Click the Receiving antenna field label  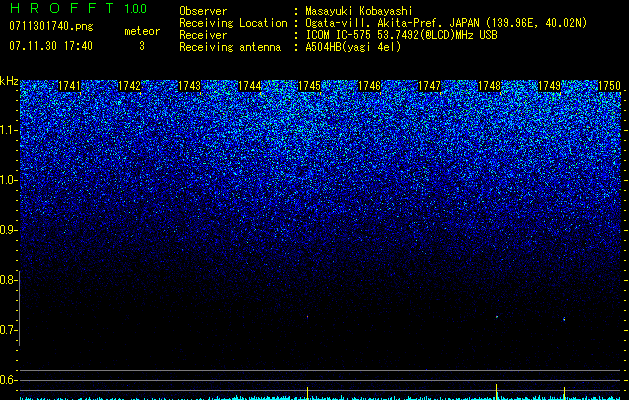[x=230, y=47]
